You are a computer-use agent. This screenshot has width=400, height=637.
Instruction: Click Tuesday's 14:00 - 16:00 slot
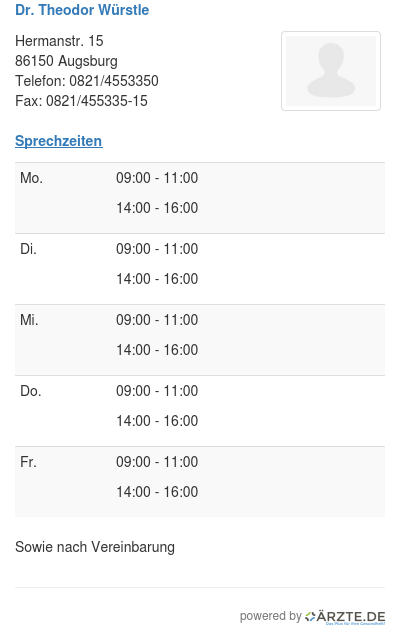pos(157,279)
